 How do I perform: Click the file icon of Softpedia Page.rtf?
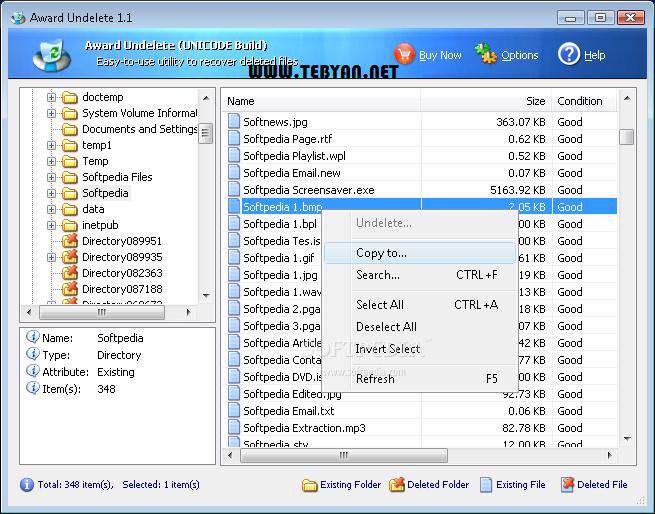pos(234,138)
